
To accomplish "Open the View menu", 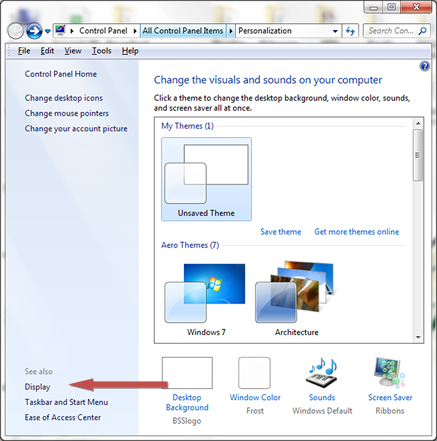I will point(73,51).
